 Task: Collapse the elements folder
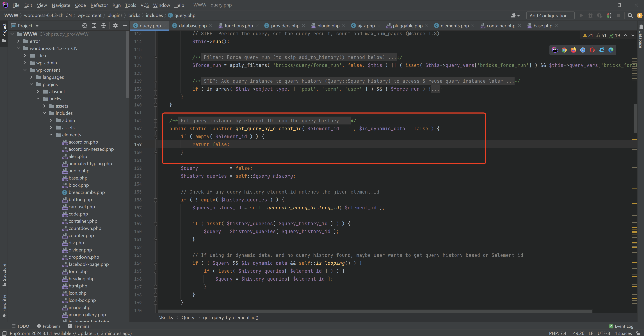click(x=51, y=135)
